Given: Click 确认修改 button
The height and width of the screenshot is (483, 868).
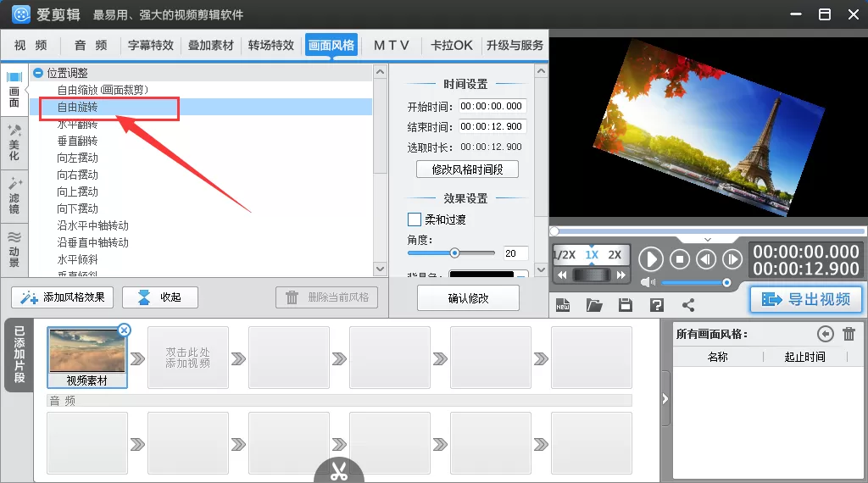Looking at the screenshot, I should [x=468, y=298].
